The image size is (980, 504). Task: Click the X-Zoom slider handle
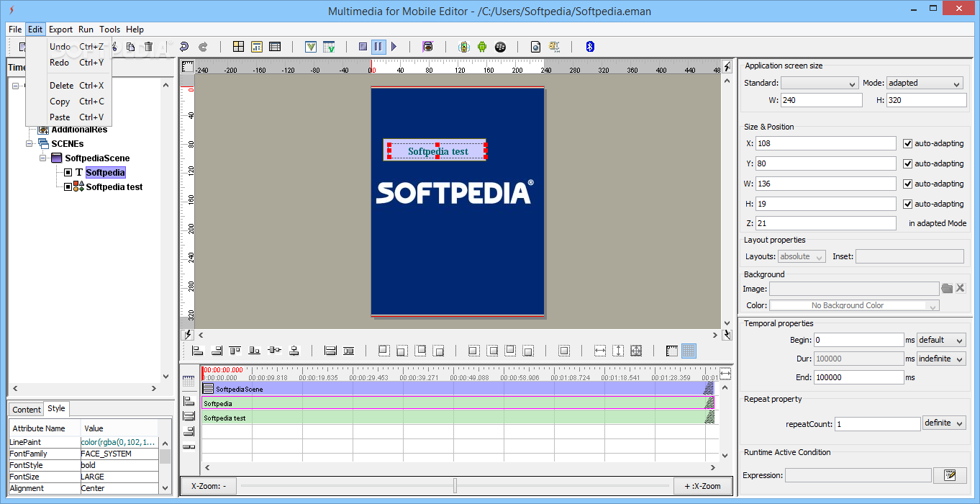(x=455, y=486)
